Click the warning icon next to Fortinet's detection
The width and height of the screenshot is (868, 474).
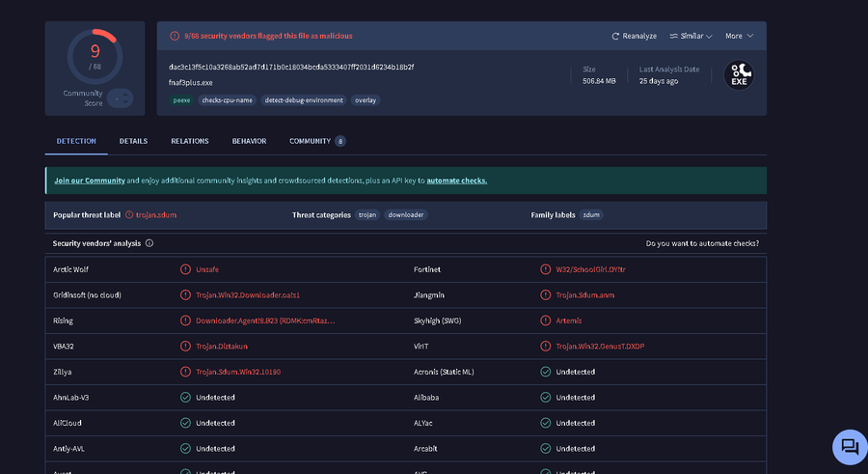(546, 269)
